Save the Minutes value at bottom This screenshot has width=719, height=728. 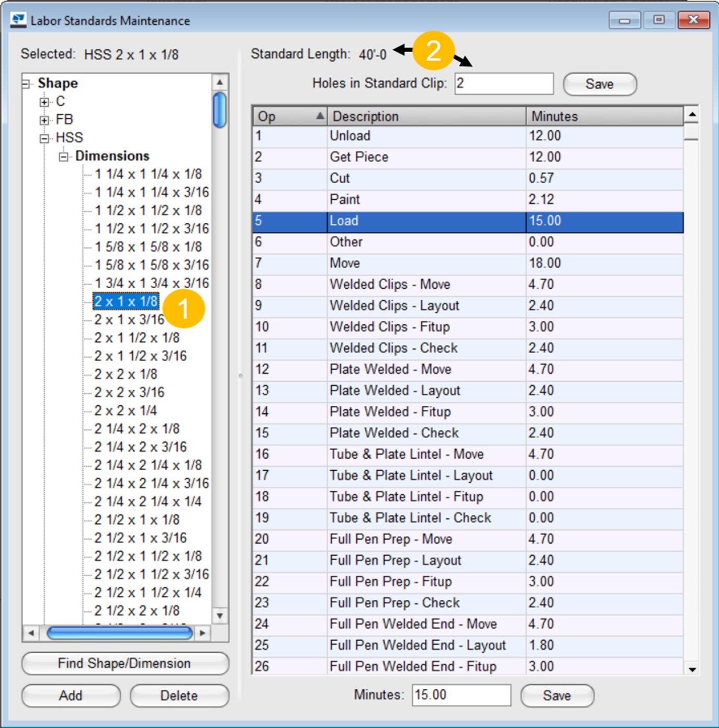point(557,696)
